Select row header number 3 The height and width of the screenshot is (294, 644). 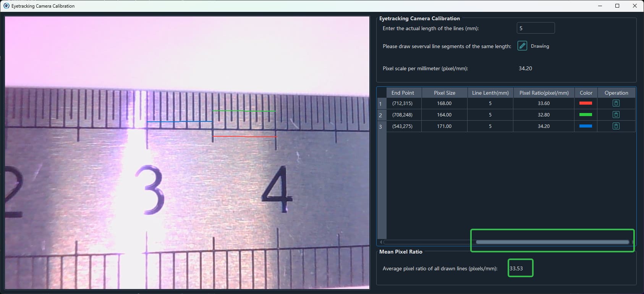coord(382,126)
